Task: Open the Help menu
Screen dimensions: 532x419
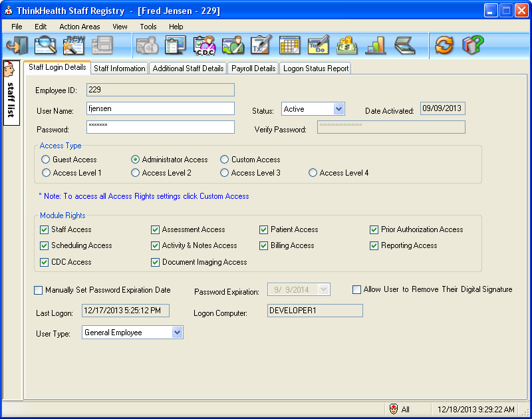Action: pos(176,27)
